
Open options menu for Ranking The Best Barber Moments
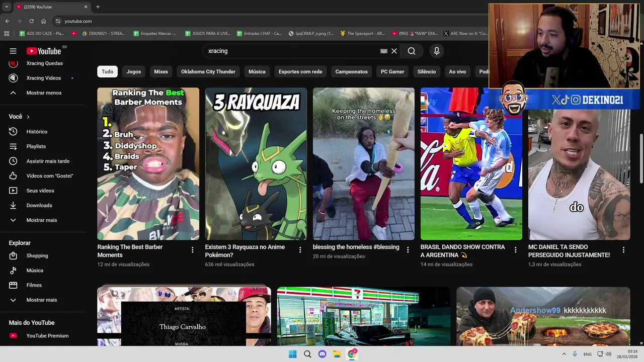coord(192,250)
